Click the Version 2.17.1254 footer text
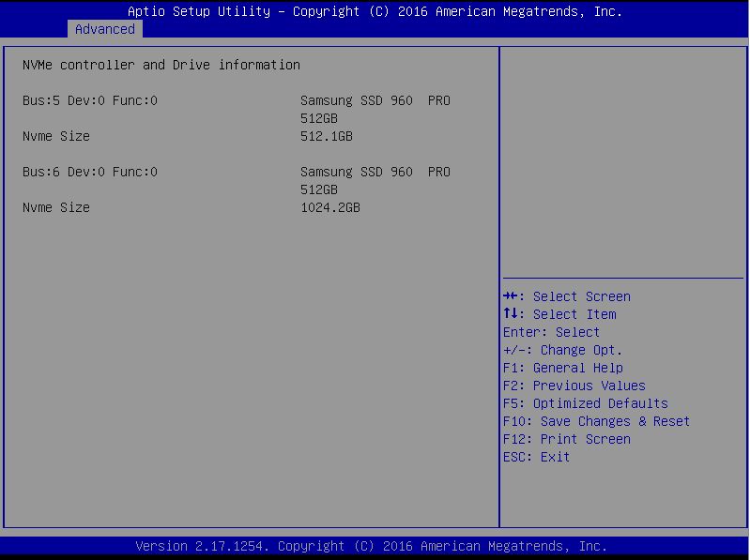 coord(371,546)
